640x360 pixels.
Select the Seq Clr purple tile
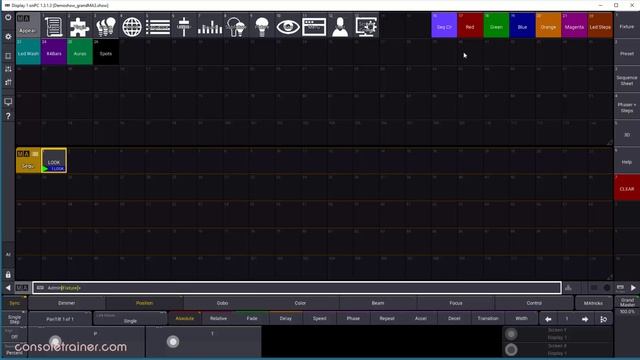444,25
